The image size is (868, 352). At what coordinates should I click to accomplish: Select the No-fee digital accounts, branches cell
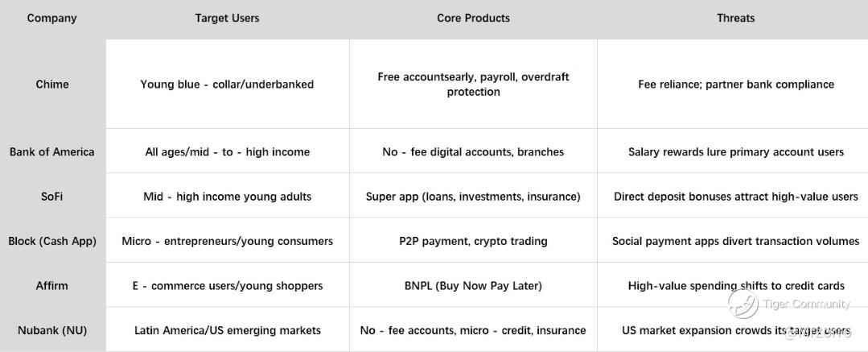click(473, 152)
